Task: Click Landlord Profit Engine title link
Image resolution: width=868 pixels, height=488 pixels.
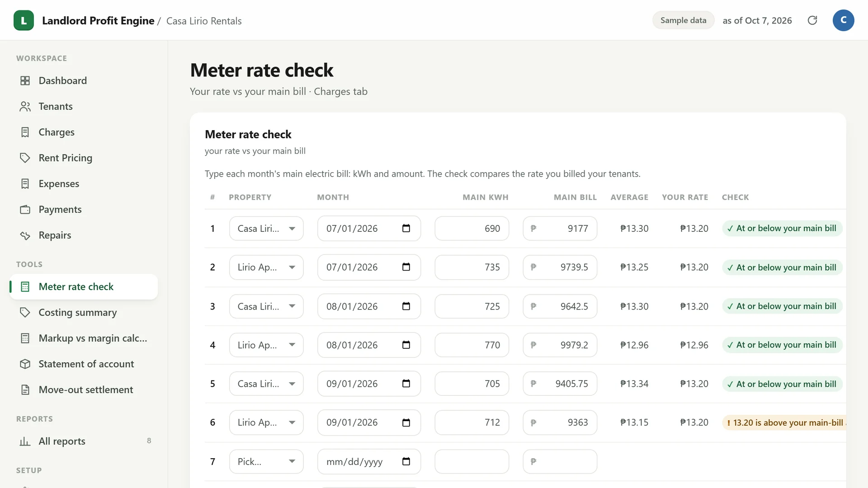Action: pyautogui.click(x=98, y=21)
